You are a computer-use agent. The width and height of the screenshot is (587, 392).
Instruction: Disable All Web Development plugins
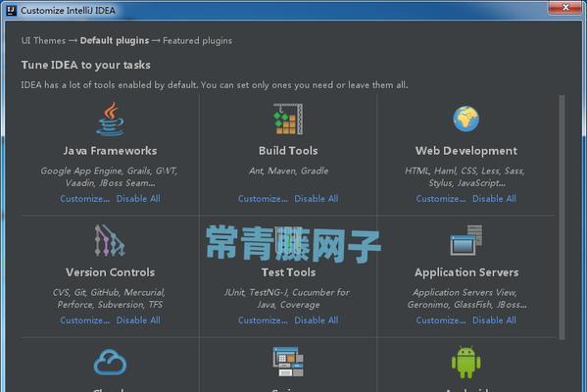coord(494,199)
